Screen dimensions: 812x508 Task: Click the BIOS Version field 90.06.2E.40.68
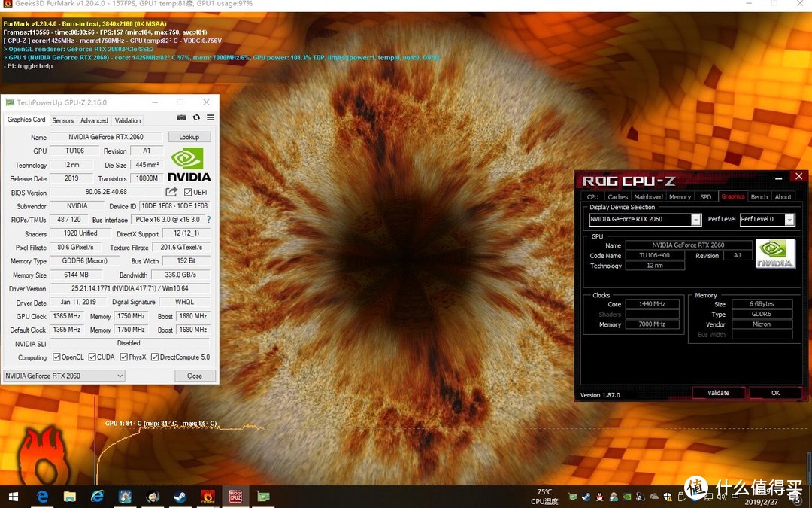click(x=106, y=193)
